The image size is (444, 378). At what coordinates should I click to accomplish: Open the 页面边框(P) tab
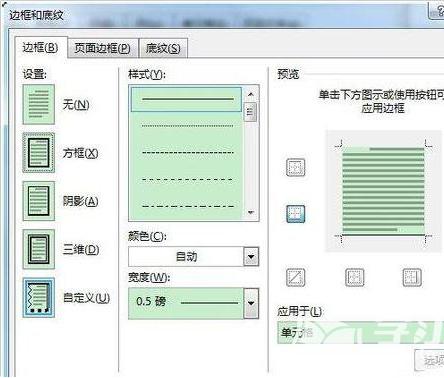(102, 49)
